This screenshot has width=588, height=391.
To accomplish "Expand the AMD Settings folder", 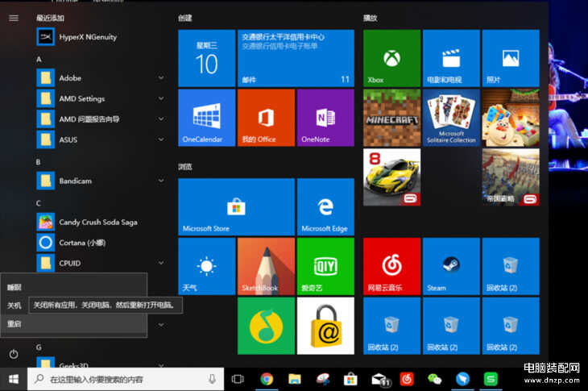I will tap(161, 98).
